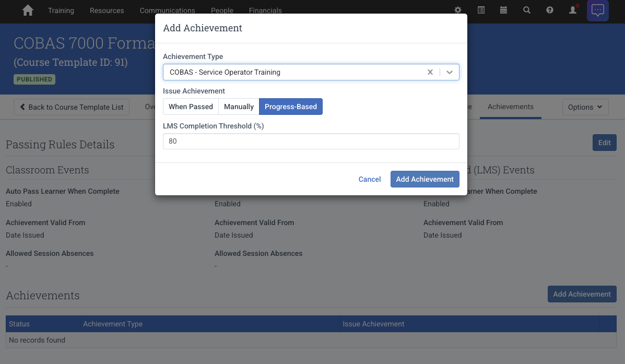
Task: Open the settings gear icon
Action: [457, 10]
